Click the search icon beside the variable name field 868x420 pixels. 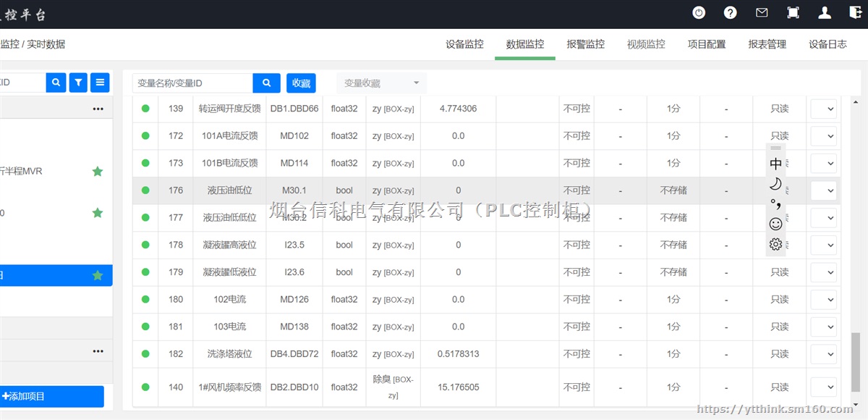pyautogui.click(x=266, y=83)
